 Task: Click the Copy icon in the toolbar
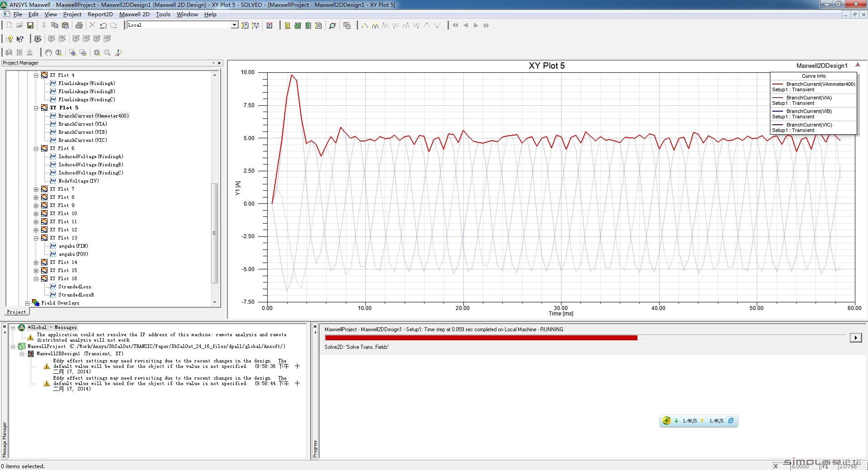55,25
